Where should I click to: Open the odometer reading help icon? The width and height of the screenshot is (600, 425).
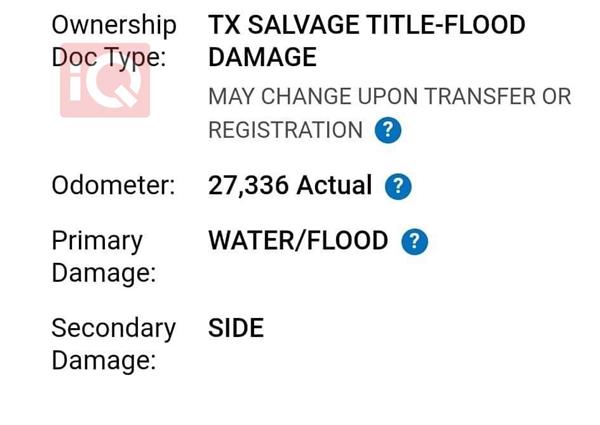(397, 186)
